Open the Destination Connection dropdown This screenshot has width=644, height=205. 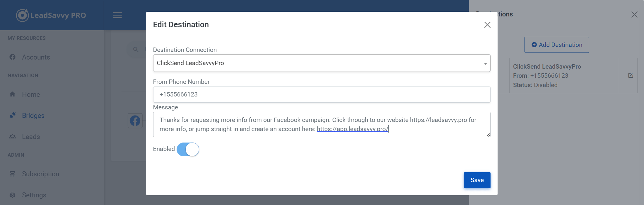tap(322, 63)
